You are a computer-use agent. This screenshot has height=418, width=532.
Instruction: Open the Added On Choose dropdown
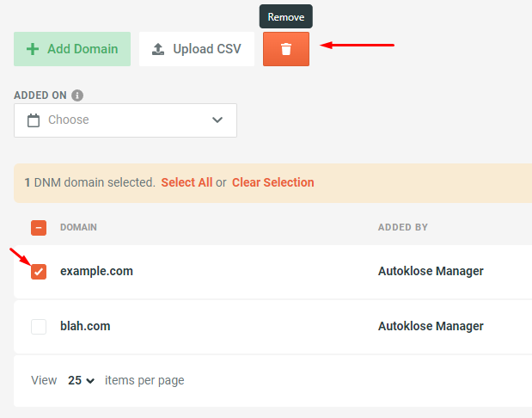pyautogui.click(x=125, y=120)
